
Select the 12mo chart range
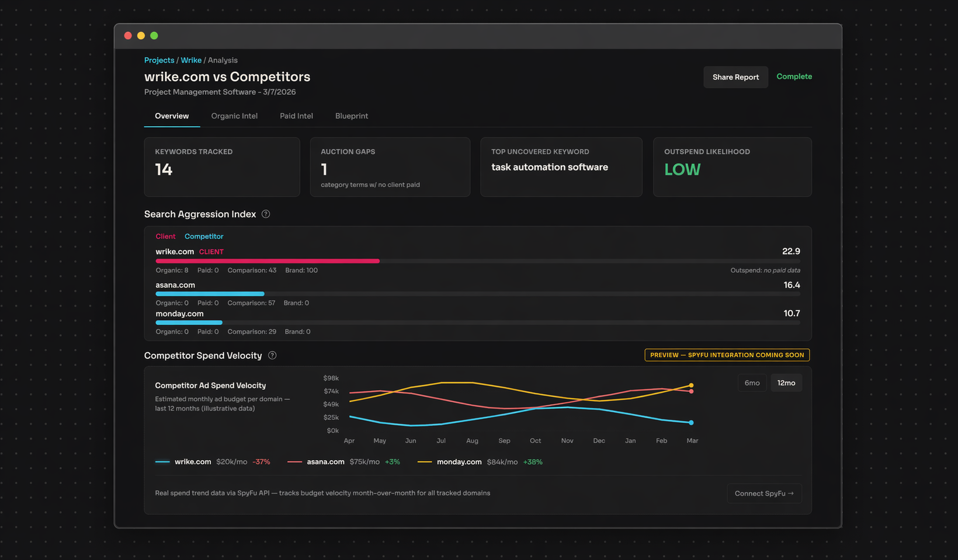(786, 382)
